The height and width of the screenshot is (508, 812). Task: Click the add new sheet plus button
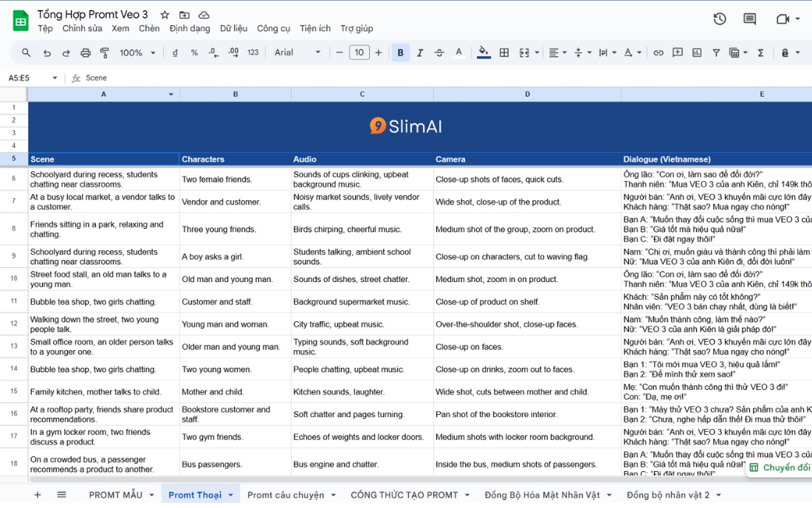point(38,495)
